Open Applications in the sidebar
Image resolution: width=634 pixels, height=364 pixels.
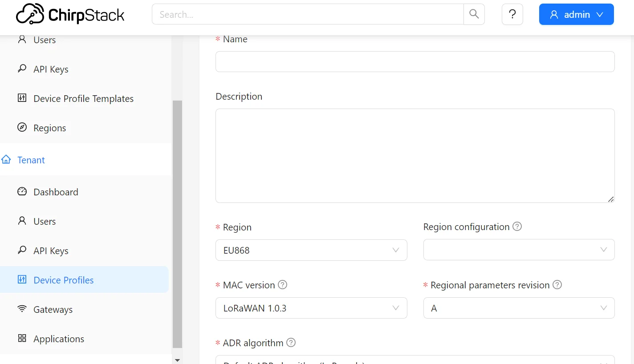pyautogui.click(x=58, y=339)
